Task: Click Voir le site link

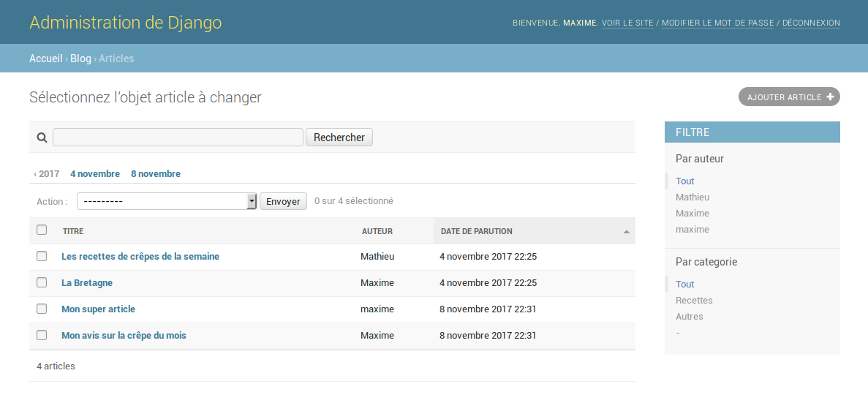Action: point(627,23)
